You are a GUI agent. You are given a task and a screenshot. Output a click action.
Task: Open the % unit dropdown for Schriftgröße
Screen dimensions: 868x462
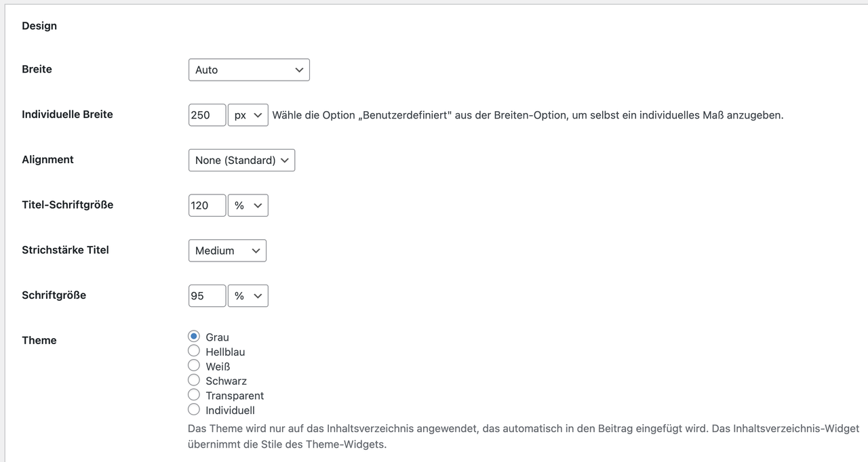(248, 296)
